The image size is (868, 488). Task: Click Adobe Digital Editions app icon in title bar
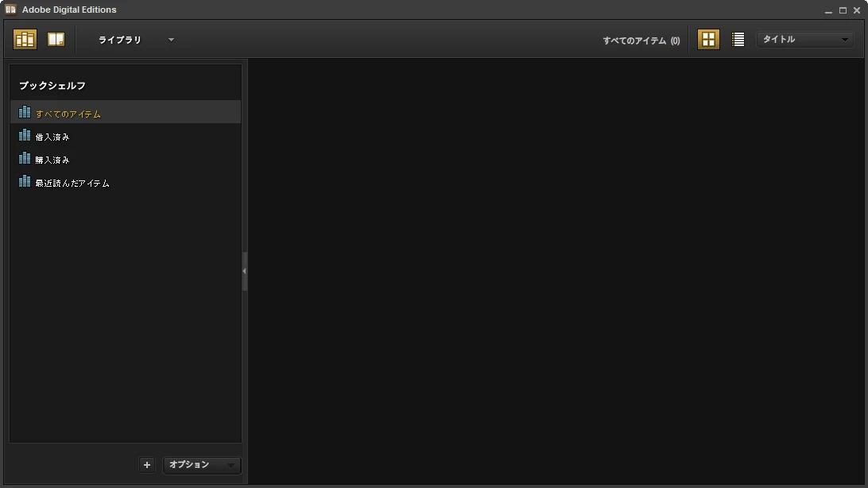coord(10,10)
